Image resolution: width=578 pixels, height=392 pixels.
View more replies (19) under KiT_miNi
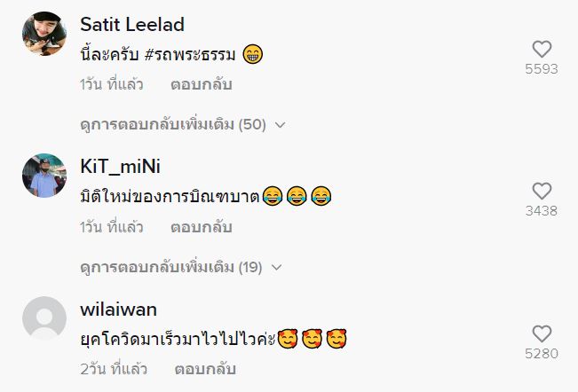click(171, 267)
